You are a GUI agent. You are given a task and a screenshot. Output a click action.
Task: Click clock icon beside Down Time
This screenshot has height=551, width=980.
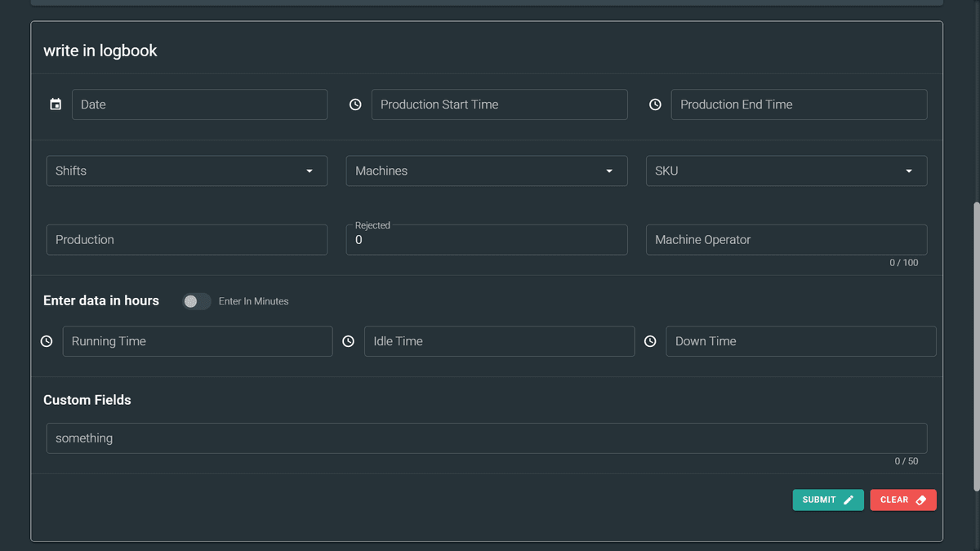pos(650,341)
